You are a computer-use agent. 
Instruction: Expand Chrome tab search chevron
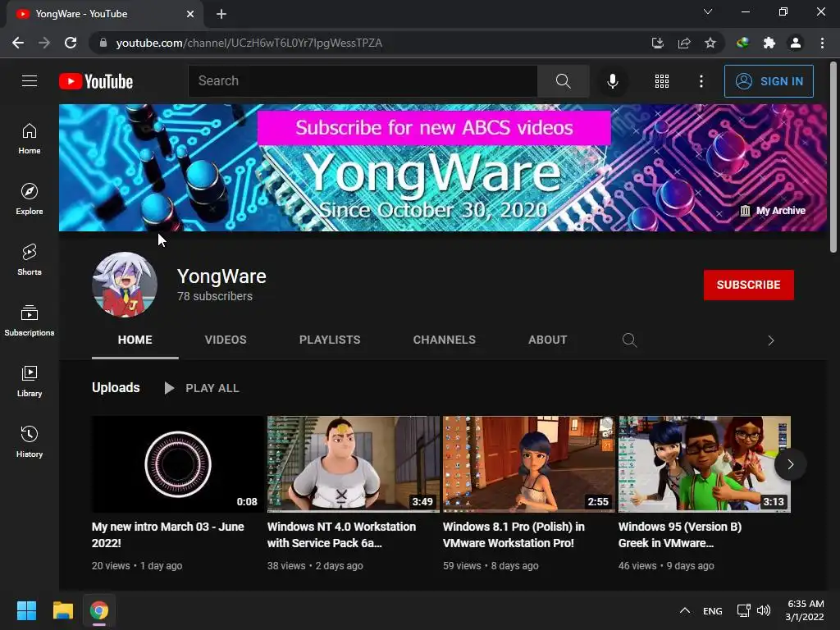[x=708, y=11]
